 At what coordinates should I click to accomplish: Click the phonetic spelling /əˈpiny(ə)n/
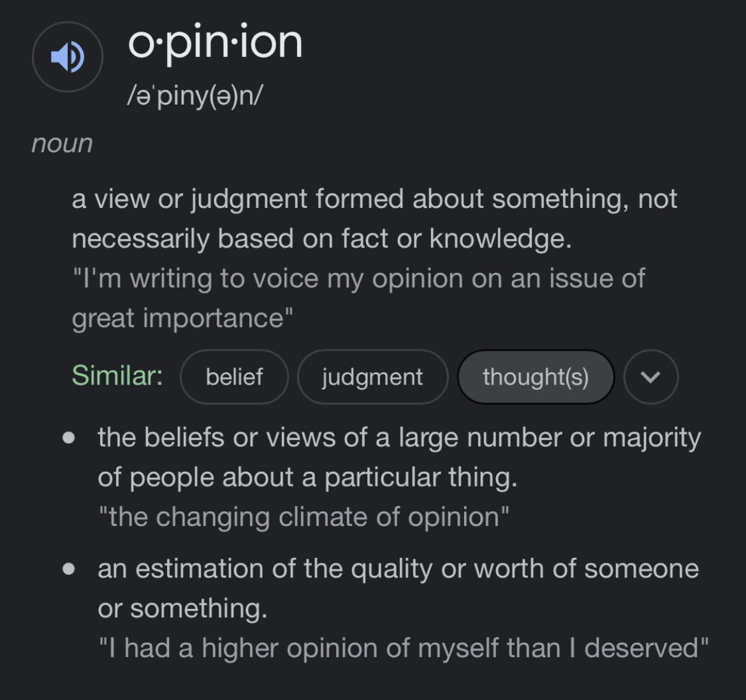pyautogui.click(x=194, y=96)
